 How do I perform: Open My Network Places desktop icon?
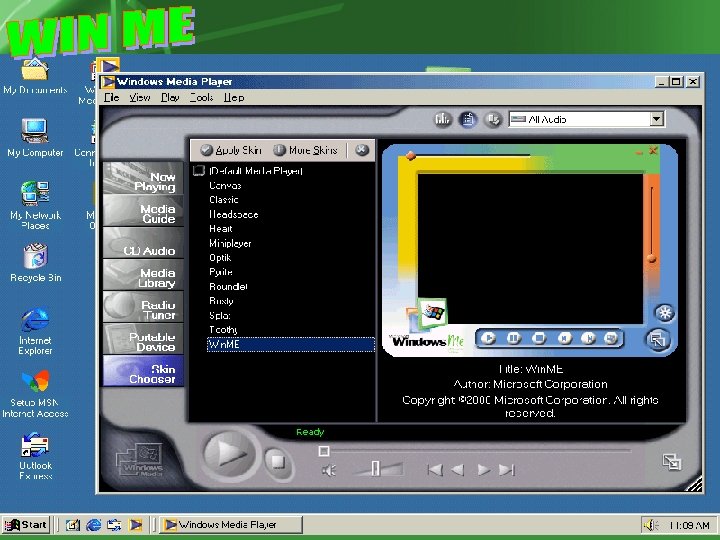(x=35, y=205)
